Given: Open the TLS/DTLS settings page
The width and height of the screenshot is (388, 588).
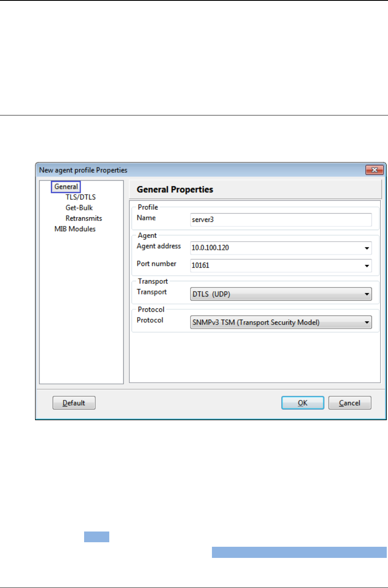Looking at the screenshot, I should coord(80,197).
